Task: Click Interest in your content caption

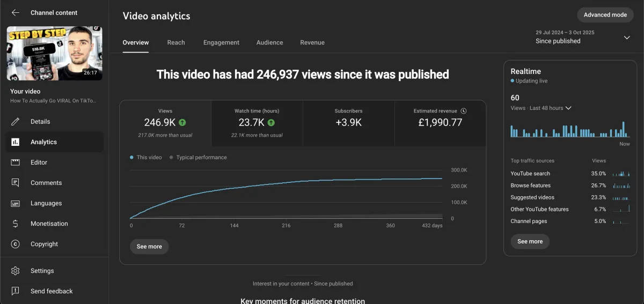Action: tap(303, 284)
